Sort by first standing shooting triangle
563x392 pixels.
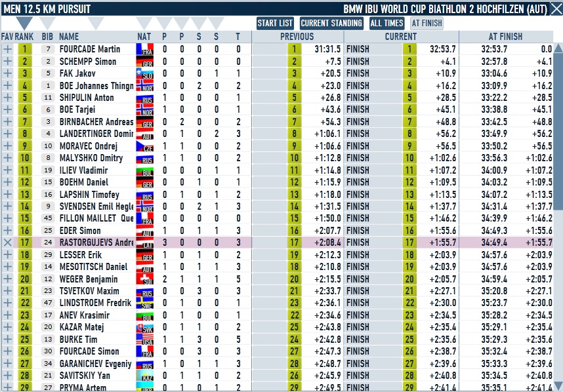pos(199,22)
